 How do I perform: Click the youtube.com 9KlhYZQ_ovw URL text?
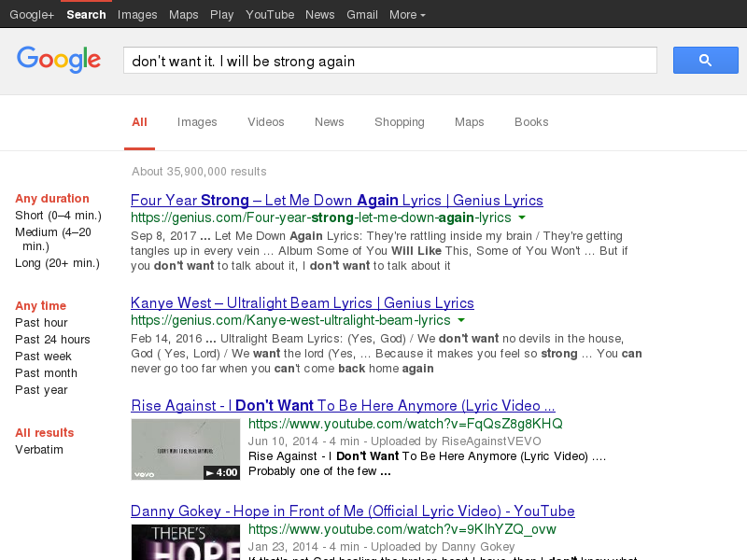click(402, 529)
